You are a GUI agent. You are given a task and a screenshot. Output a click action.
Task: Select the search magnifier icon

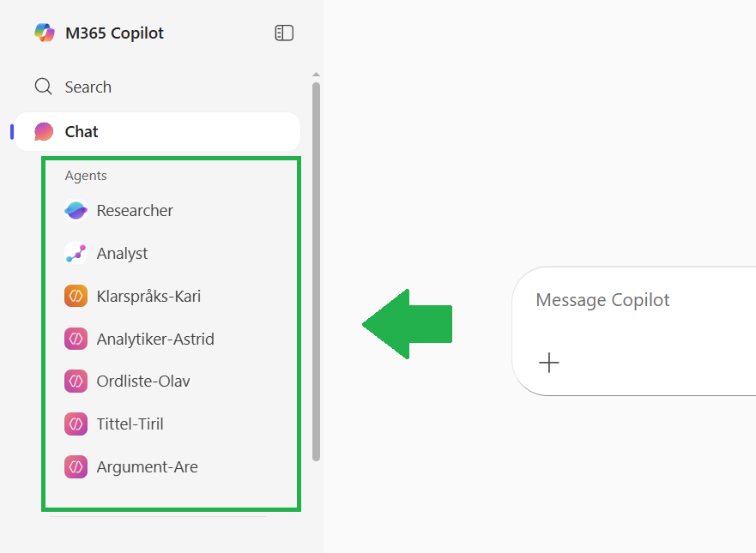coord(43,87)
